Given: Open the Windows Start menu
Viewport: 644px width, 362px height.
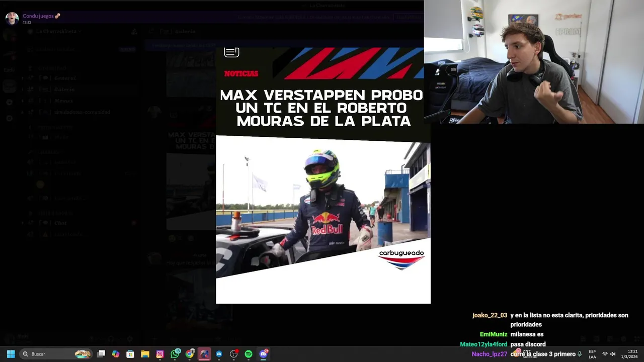Looking at the screenshot, I should [x=11, y=354].
